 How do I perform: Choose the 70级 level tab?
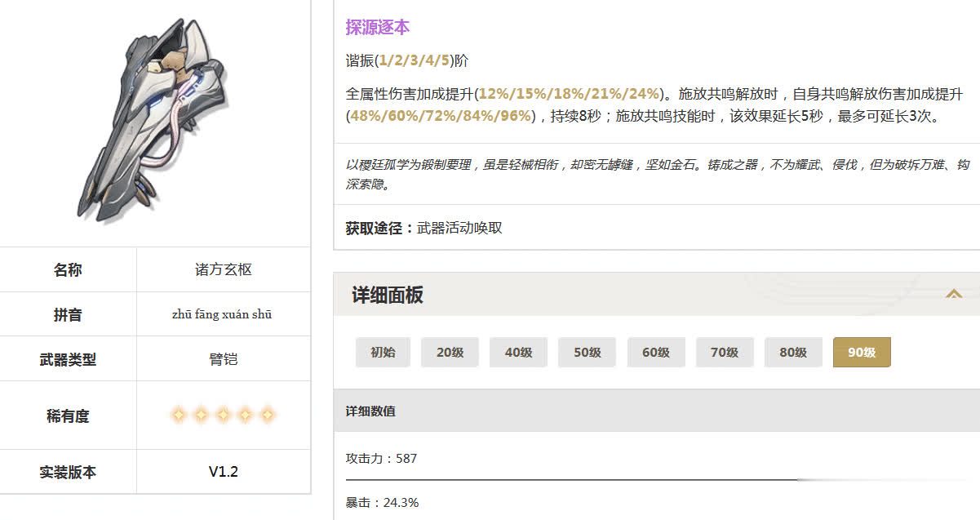pos(724,353)
